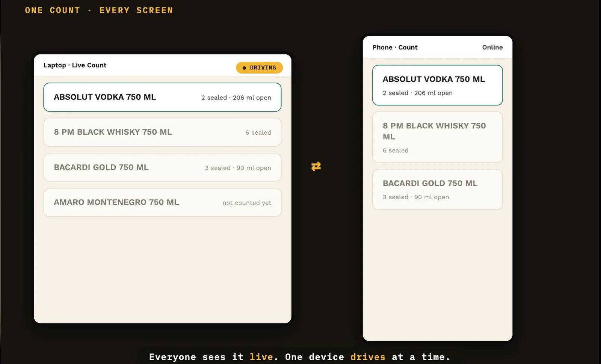
Task: Click '2 sealed · 206 ml open' on Laptop
Action: pyautogui.click(x=236, y=98)
